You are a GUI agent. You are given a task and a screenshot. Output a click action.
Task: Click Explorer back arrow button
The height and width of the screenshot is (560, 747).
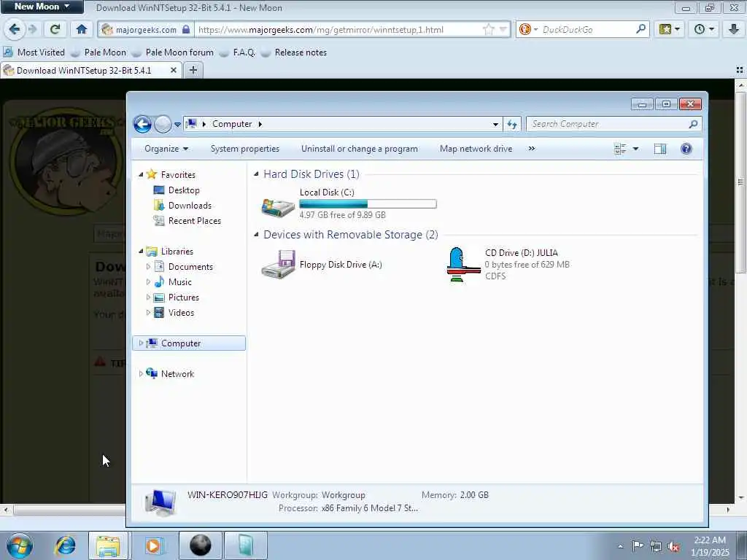[x=142, y=124]
